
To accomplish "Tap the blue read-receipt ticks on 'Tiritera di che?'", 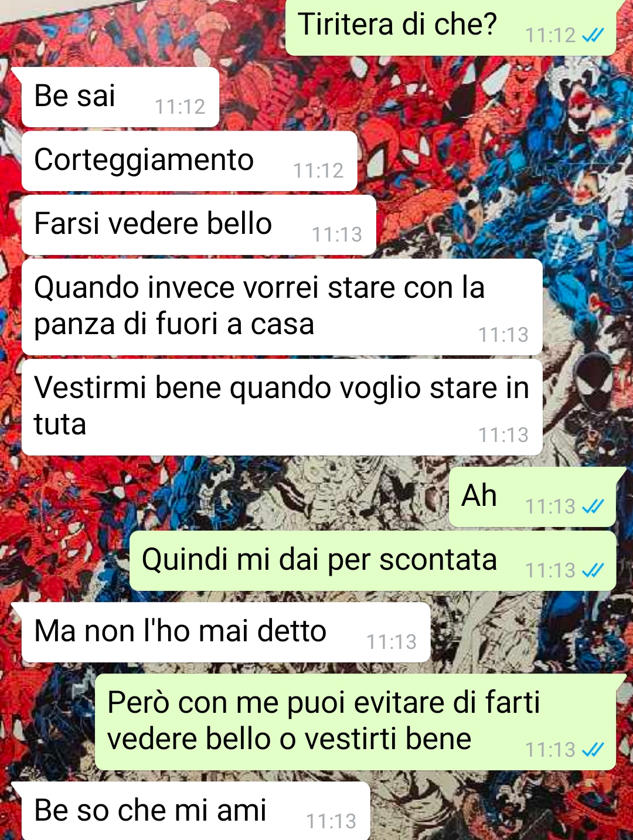I will pyautogui.click(x=593, y=36).
